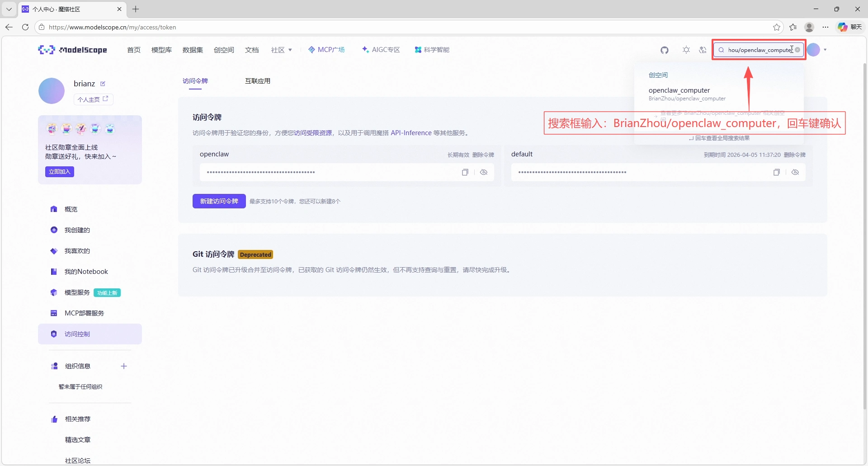868x466 pixels.
Task: Visit the MCP广场 page
Action: click(x=326, y=50)
